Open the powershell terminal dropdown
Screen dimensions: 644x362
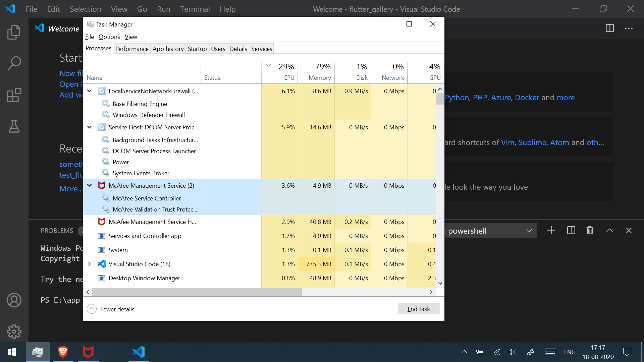529,231
